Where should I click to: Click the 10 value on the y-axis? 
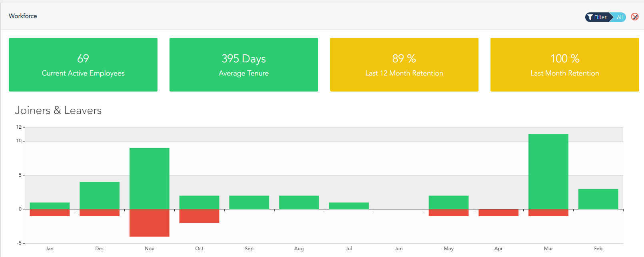(x=19, y=141)
